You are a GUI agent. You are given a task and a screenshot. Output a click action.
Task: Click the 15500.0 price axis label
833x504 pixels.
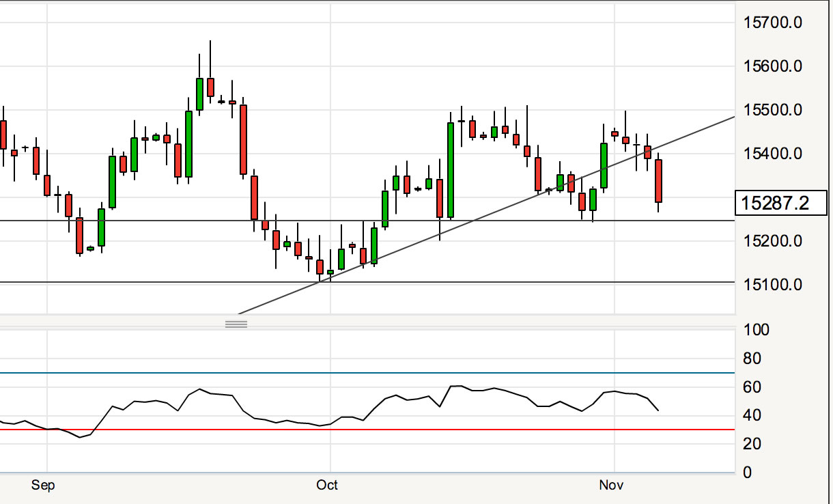772,110
